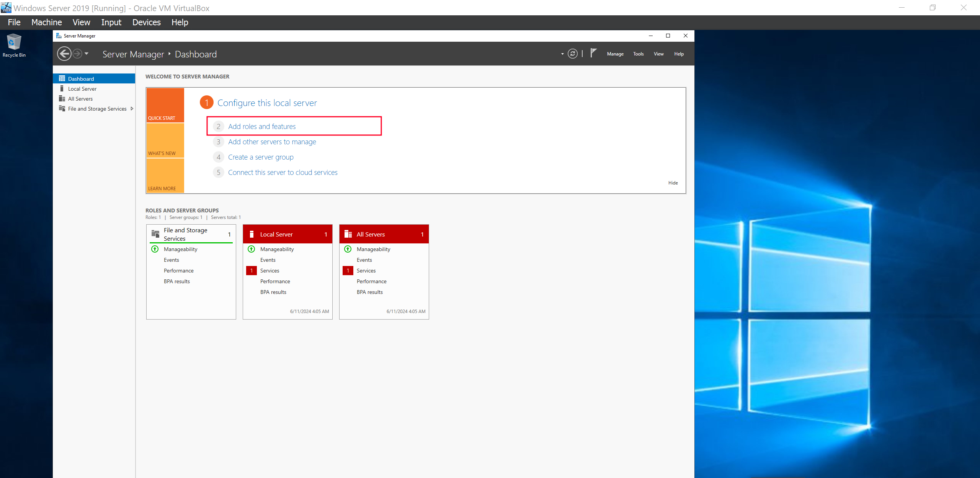Viewport: 980px width, 478px height.
Task: Open the Tools menu
Action: coord(638,54)
